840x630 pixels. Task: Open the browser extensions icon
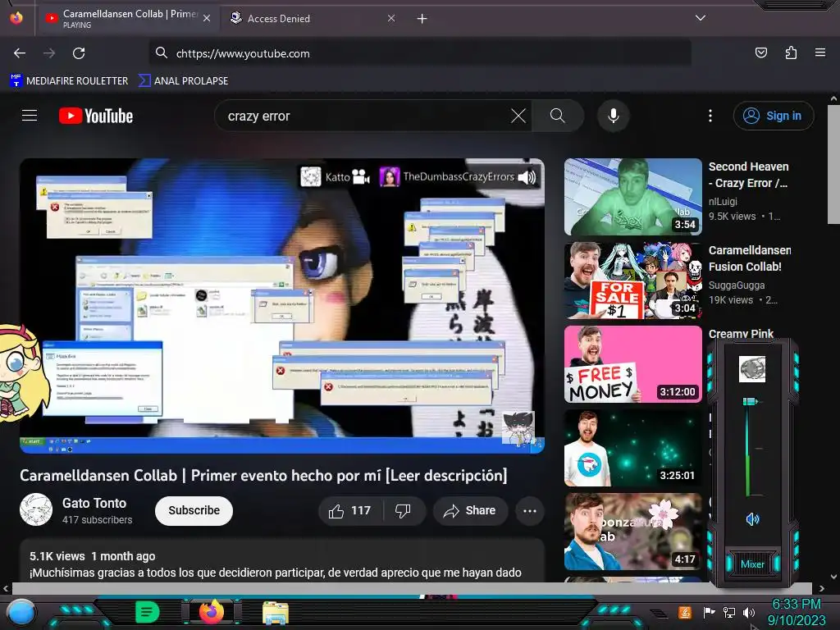point(791,52)
